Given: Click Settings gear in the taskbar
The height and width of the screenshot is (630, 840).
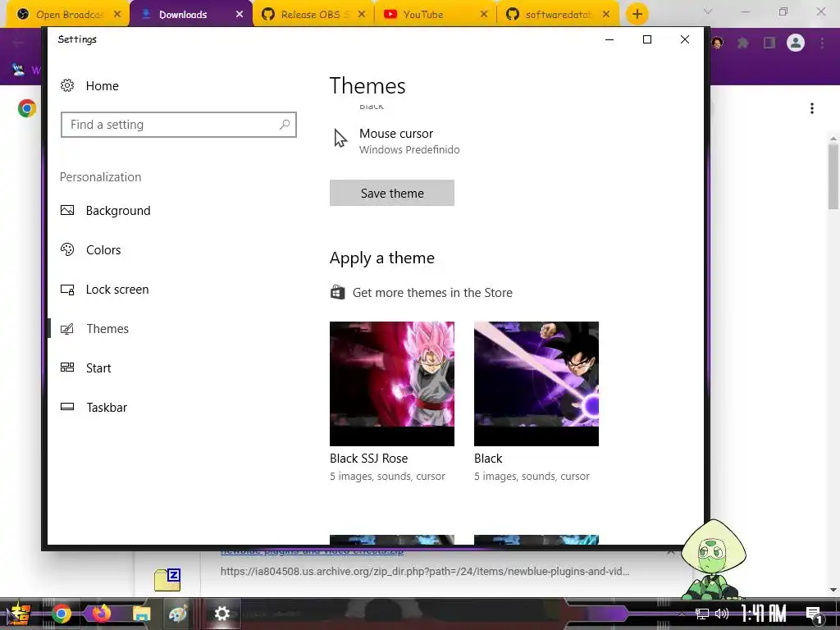Looking at the screenshot, I should coord(221,614).
